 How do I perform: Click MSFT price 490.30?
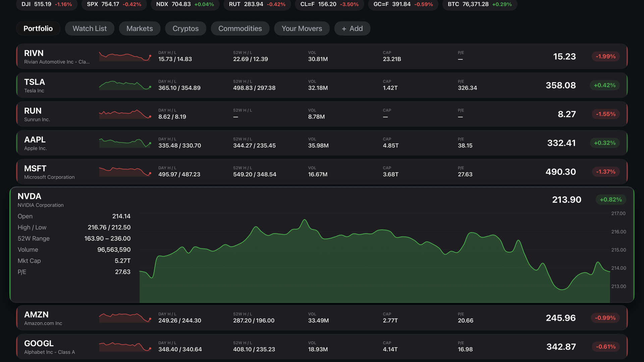click(561, 172)
